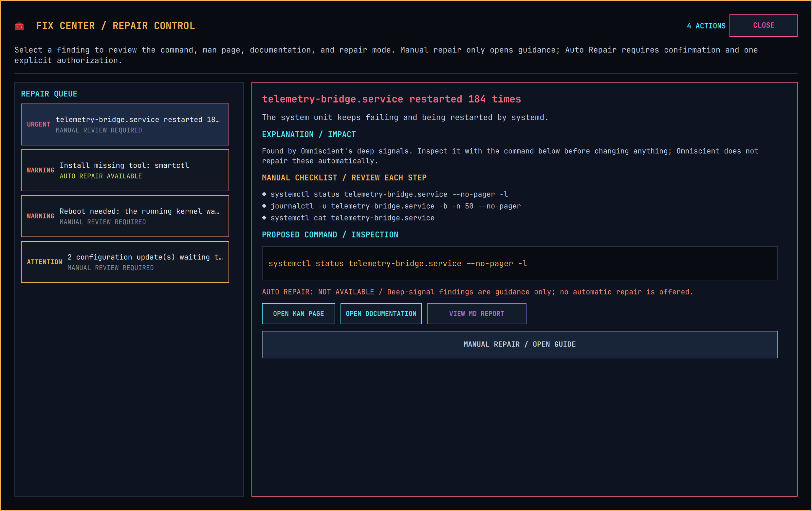Select the telemetry-bridge.service restarted queue item
Image resolution: width=812 pixels, height=511 pixels.
click(x=125, y=124)
